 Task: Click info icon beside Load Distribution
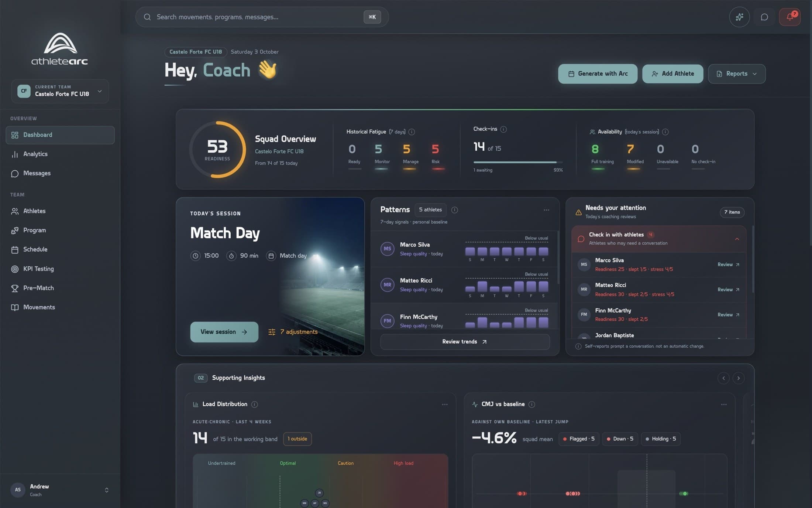click(x=254, y=405)
